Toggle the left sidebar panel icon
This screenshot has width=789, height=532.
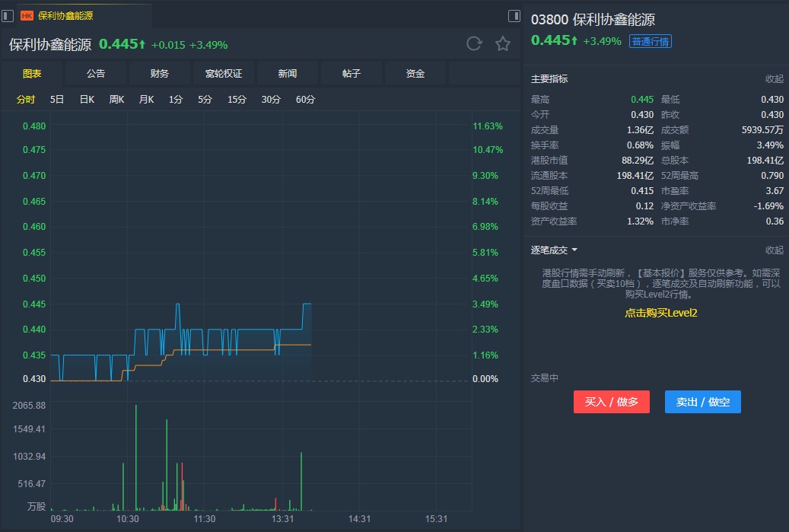8,16
